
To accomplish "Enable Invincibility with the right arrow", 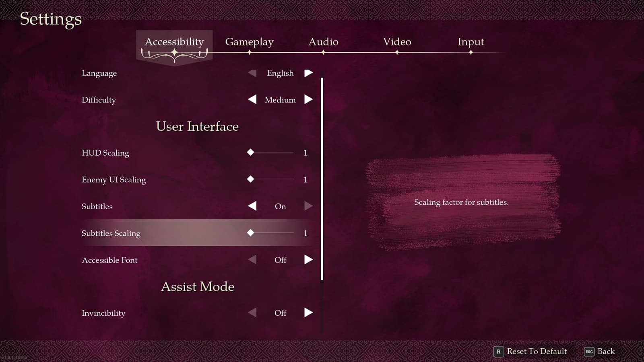I will point(308,313).
